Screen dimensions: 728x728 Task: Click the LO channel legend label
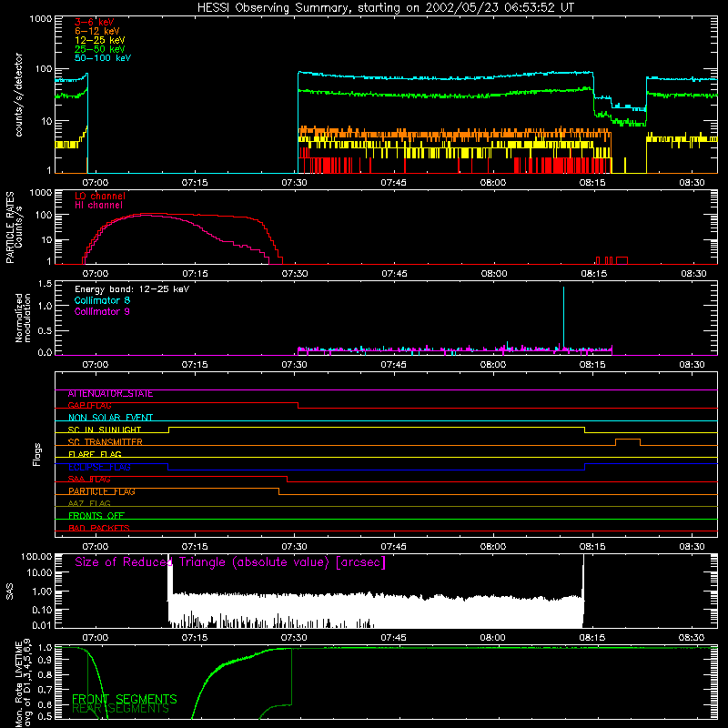click(x=100, y=196)
